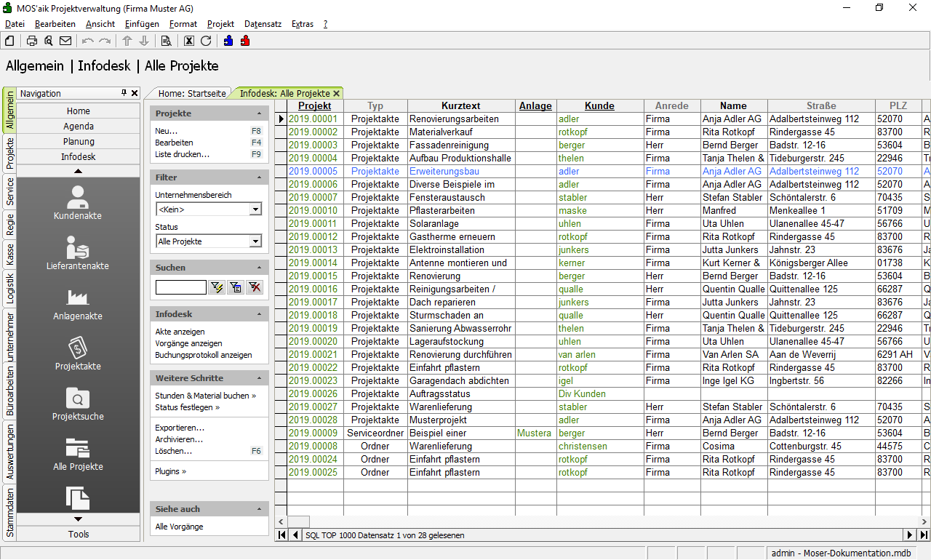
Task: Sort by Kunde column header
Action: click(600, 106)
